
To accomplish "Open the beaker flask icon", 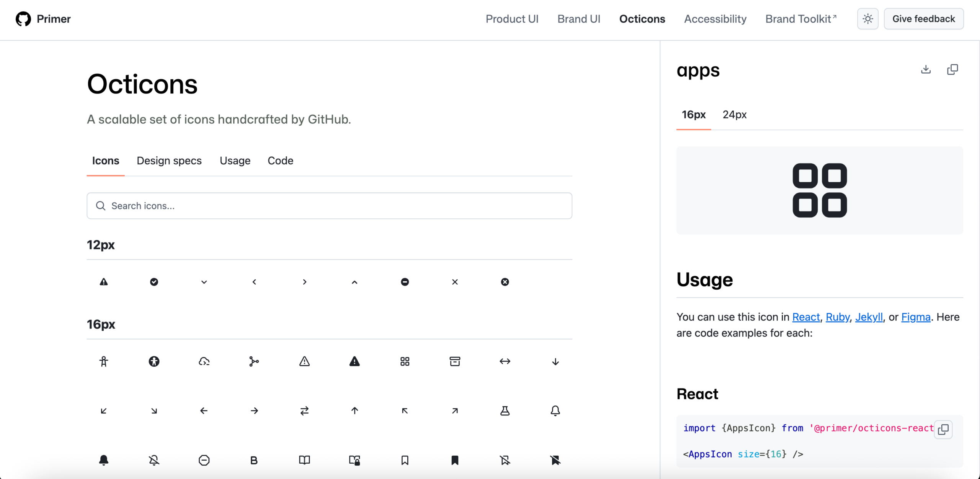I will point(505,411).
